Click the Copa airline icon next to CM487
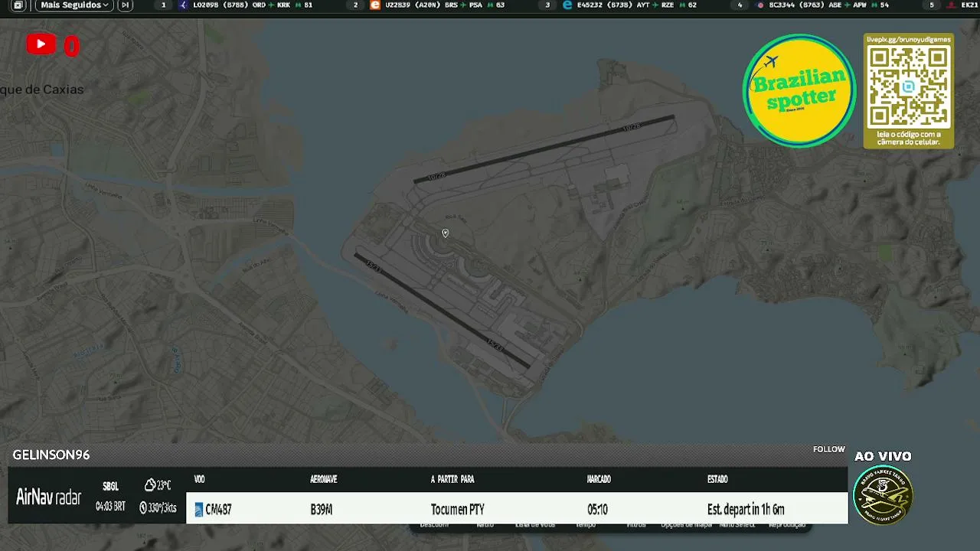The width and height of the screenshot is (980, 551). 199,510
